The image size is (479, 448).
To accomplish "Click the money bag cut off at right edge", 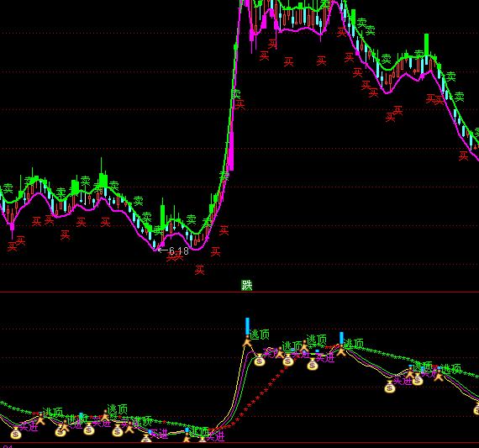I will (x=476, y=408).
